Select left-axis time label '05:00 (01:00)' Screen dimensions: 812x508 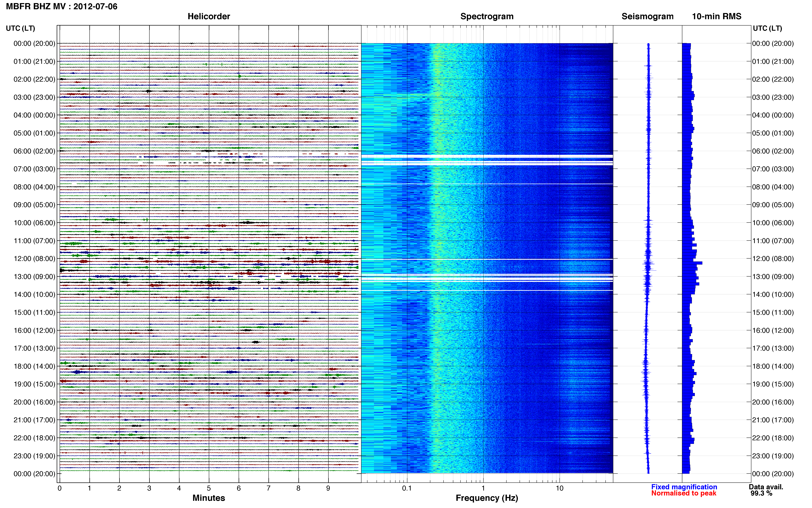34,133
